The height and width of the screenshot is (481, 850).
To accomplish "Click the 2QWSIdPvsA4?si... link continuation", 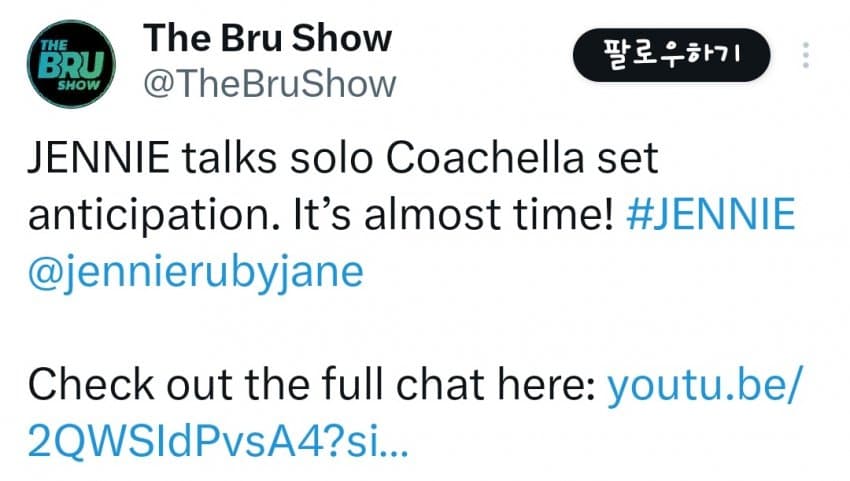I will pos(200,442).
